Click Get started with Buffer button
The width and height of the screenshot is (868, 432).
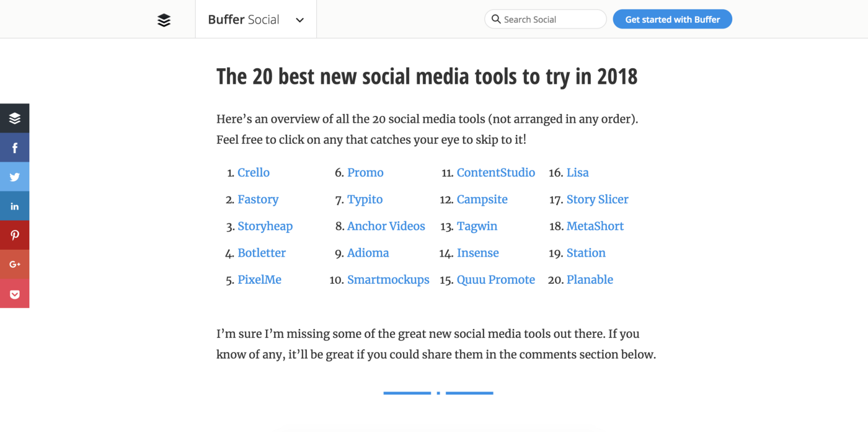[x=673, y=19]
